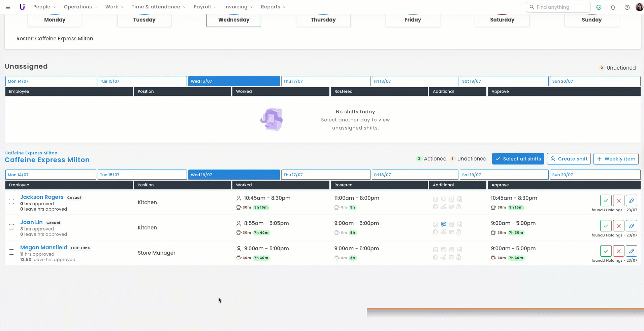Click the link icon on Megan Mansfield's row
Image resolution: width=644 pixels, height=331 pixels.
pyautogui.click(x=631, y=251)
